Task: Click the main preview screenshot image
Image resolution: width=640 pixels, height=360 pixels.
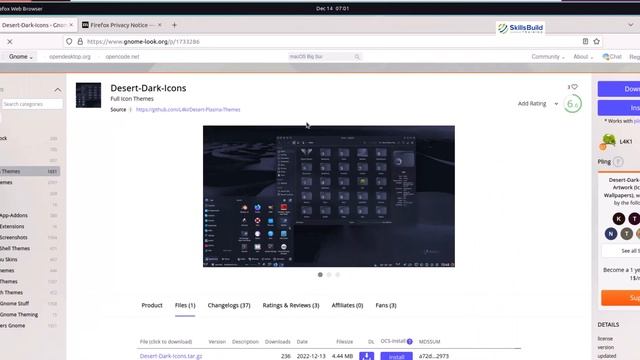Action: pos(329,196)
